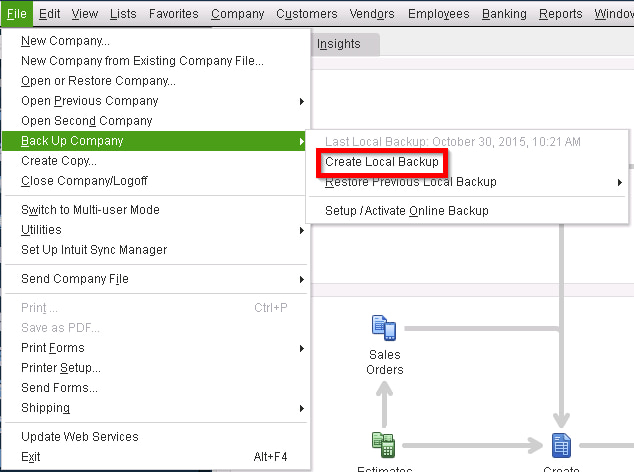The image size is (634, 472).
Task: Expand Print Forms submenu arrow
Action: coord(302,348)
